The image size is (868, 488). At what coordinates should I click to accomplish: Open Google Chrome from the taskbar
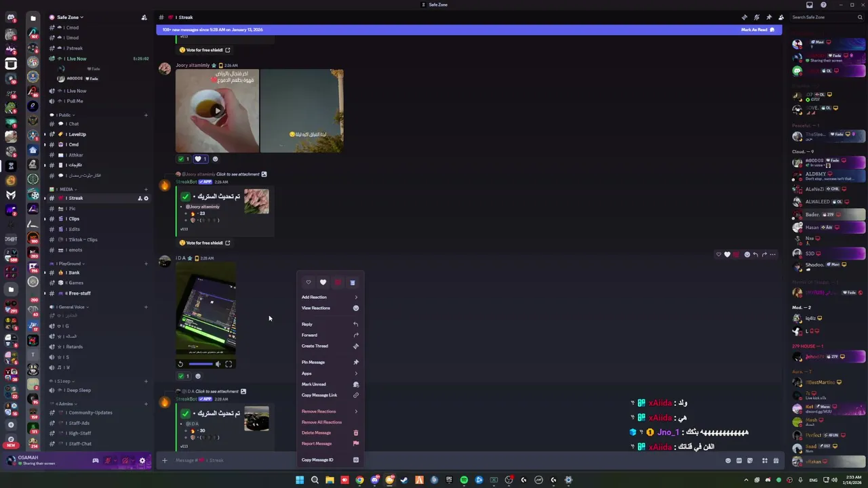[x=359, y=480]
